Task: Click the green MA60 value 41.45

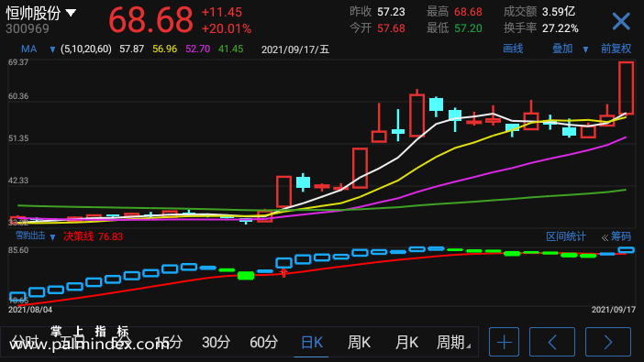Action: pos(231,49)
